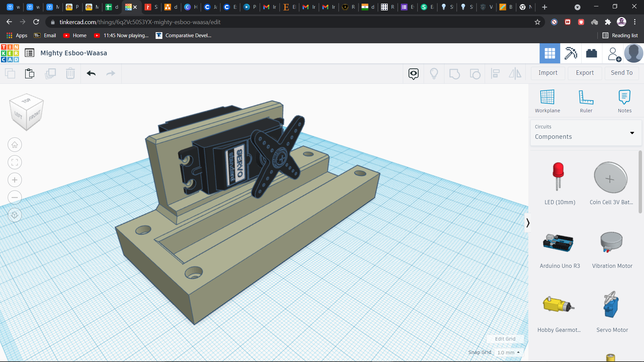Toggle the Home view button
Image resolution: width=644 pixels, height=362 pixels.
pos(15,144)
